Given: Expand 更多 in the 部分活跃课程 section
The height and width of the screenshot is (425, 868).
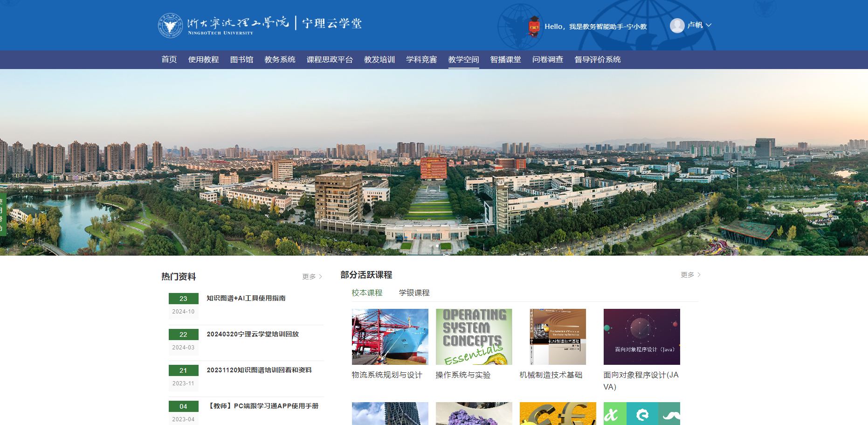Looking at the screenshot, I should click(x=690, y=275).
